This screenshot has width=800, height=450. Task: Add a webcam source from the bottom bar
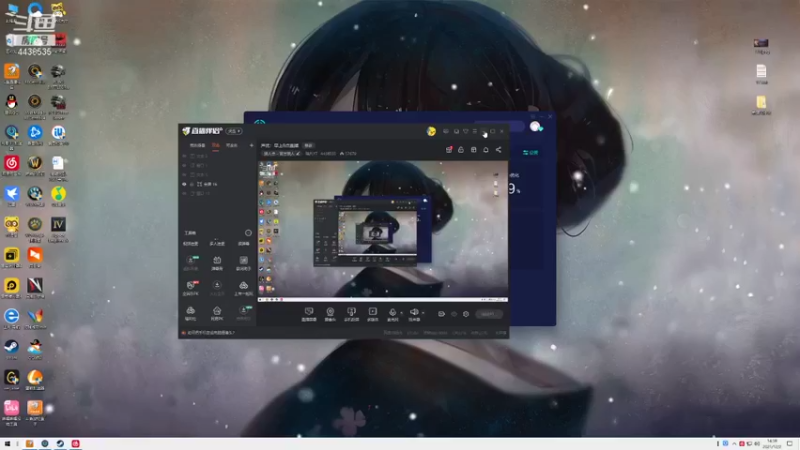coord(330,314)
